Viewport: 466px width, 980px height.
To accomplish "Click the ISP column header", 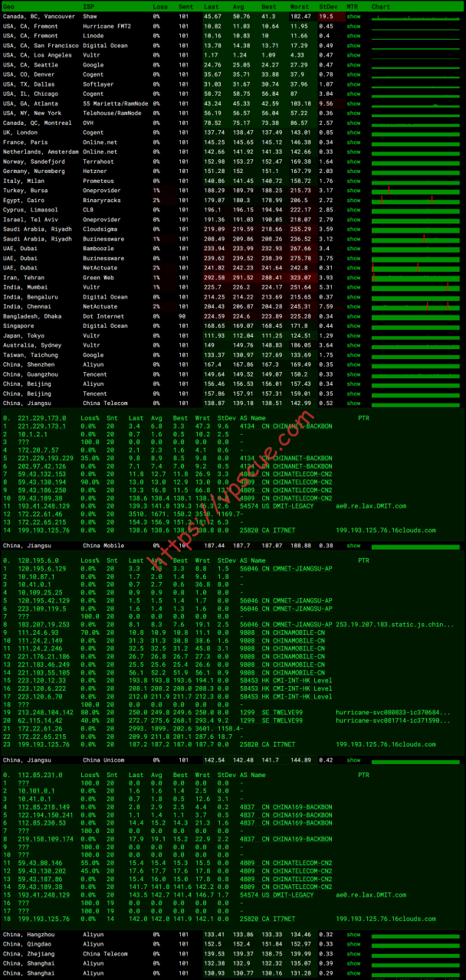I will click(88, 6).
